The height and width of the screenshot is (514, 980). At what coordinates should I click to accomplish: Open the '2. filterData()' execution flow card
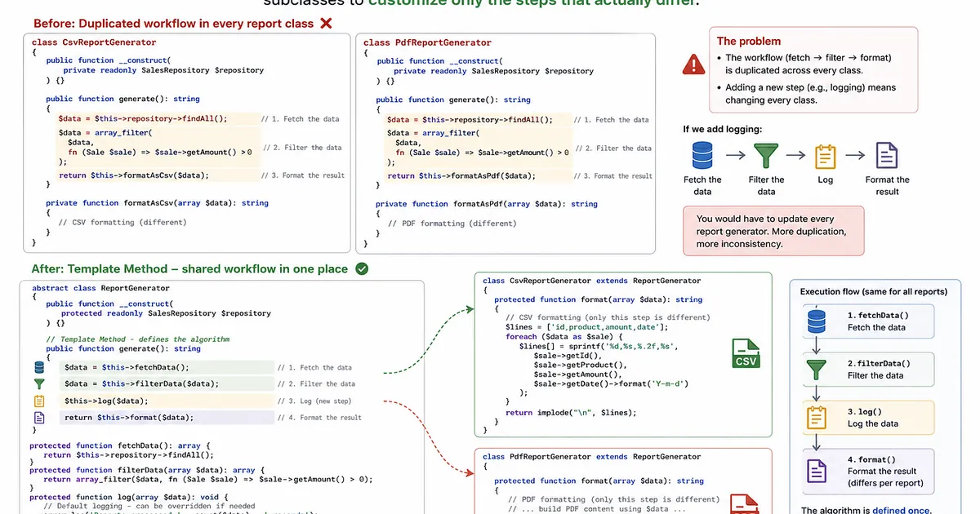point(868,370)
